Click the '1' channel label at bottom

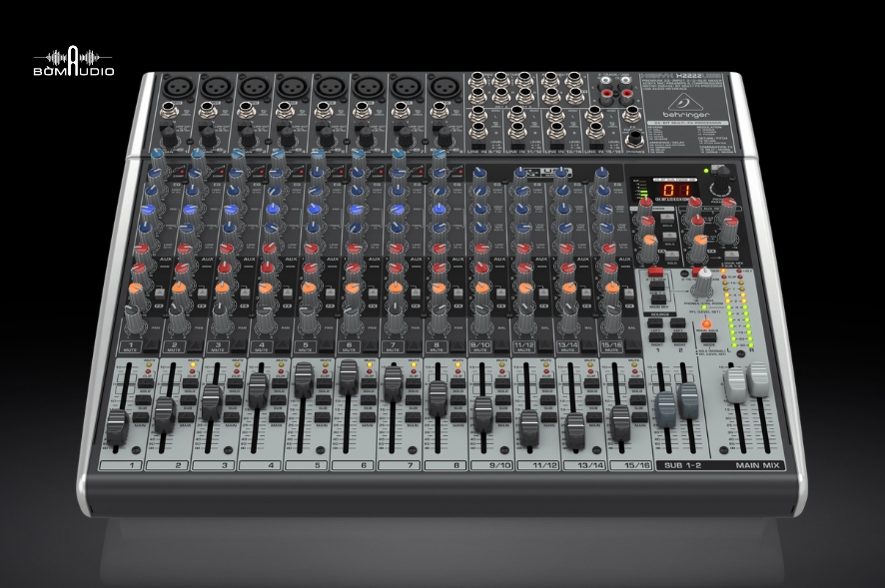click(133, 465)
